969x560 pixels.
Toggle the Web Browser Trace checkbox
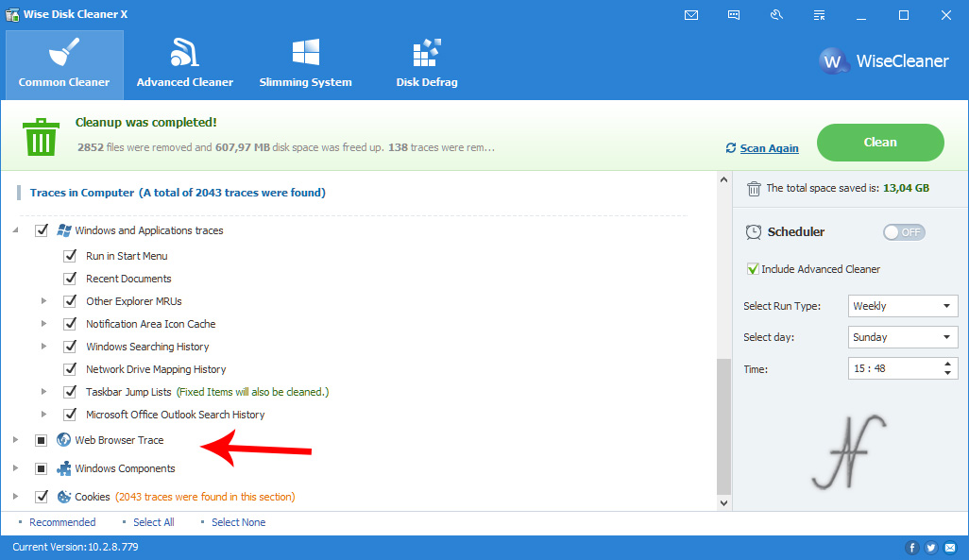point(42,440)
